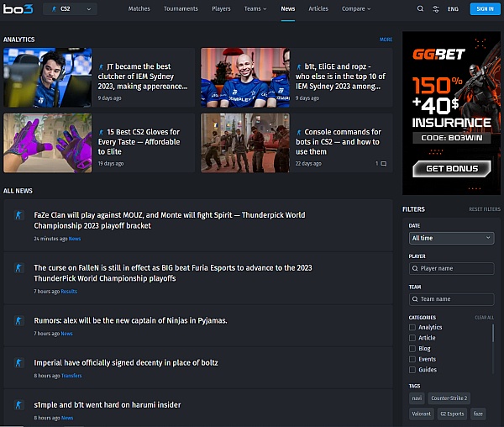Viewport: 504px width, 427px height.
Task: Open the settings sliders icon beside ENG
Action: [435, 9]
